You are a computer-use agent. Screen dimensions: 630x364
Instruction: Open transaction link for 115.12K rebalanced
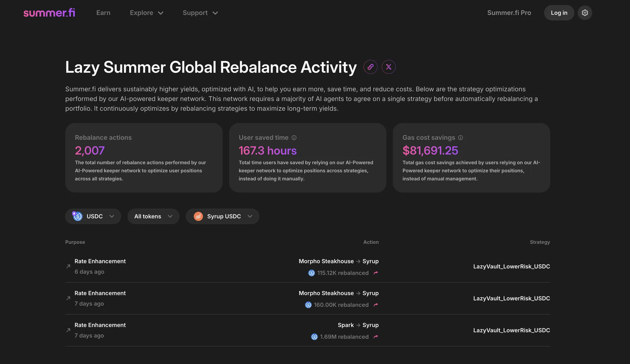pyautogui.click(x=375, y=273)
